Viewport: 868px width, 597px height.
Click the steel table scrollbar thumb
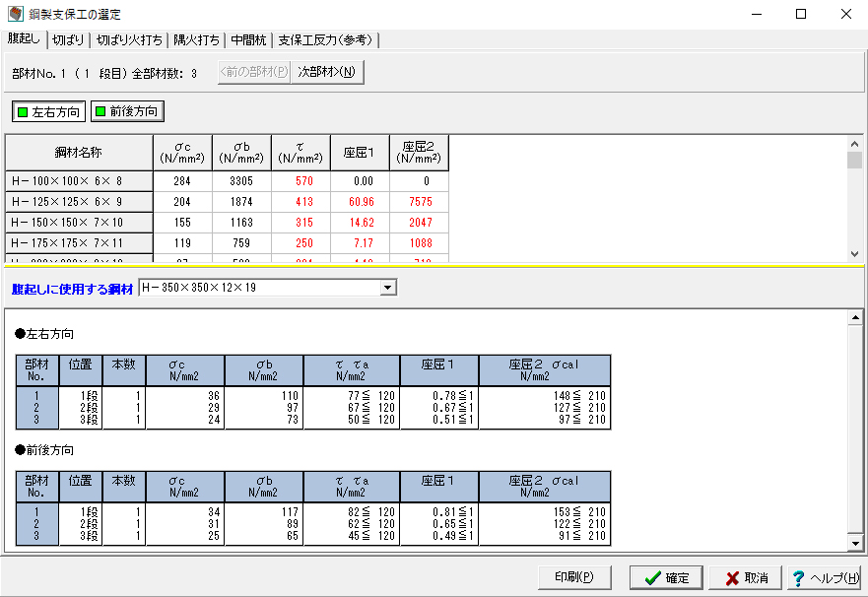855,161
